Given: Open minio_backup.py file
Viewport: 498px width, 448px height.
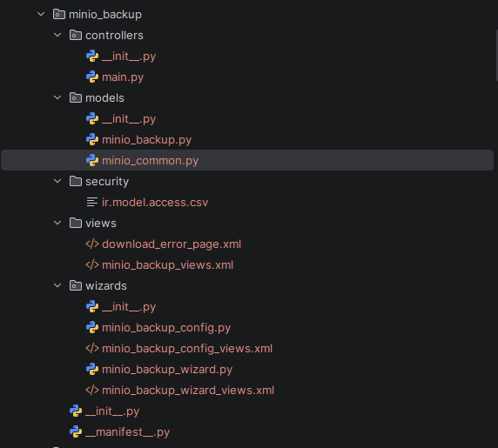Looking at the screenshot, I should (x=147, y=140).
